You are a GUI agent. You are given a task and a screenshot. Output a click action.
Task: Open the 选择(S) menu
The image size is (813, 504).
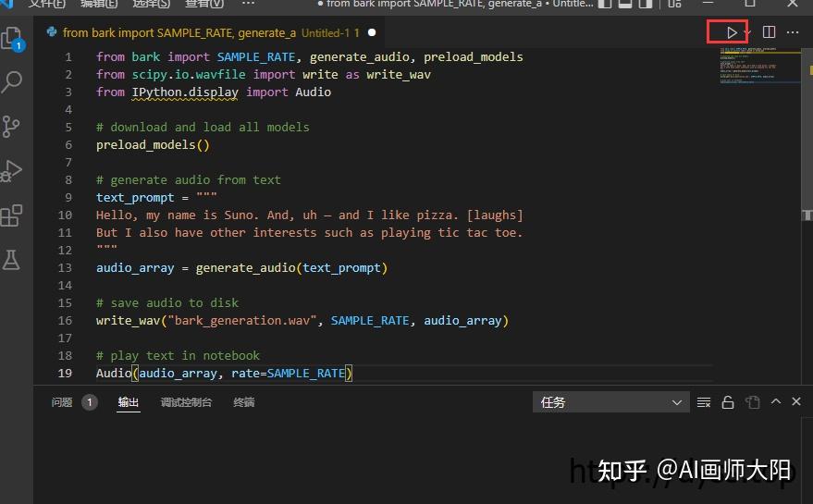(152, 4)
